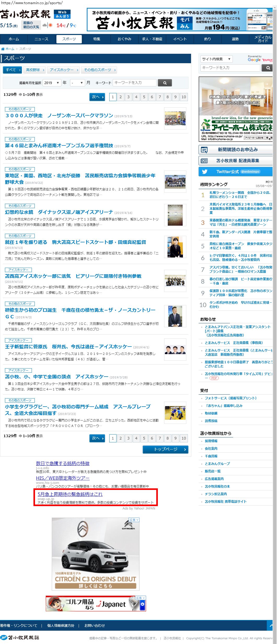Click the keyword search magnifier button
Viewport: 277px width, 644px height.
coord(165,83)
